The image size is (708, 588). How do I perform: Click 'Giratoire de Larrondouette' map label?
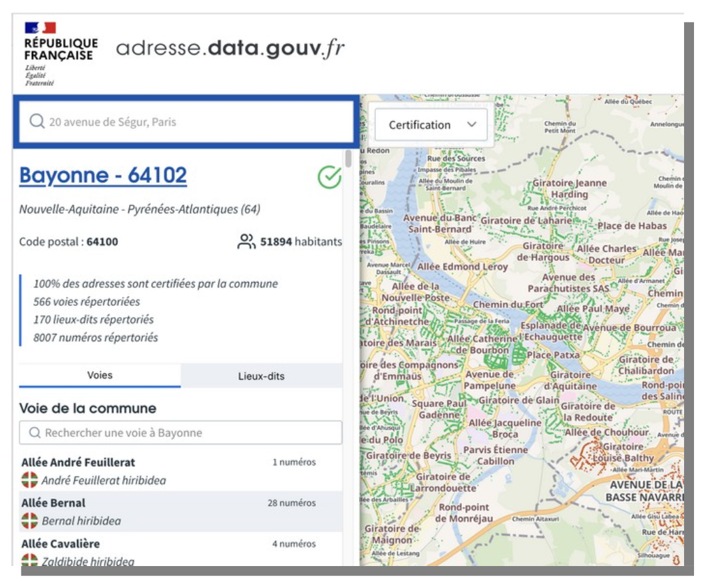443,482
